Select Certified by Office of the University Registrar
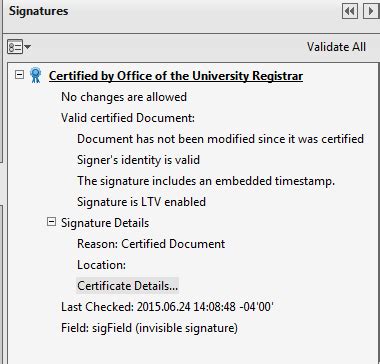 [x=176, y=76]
